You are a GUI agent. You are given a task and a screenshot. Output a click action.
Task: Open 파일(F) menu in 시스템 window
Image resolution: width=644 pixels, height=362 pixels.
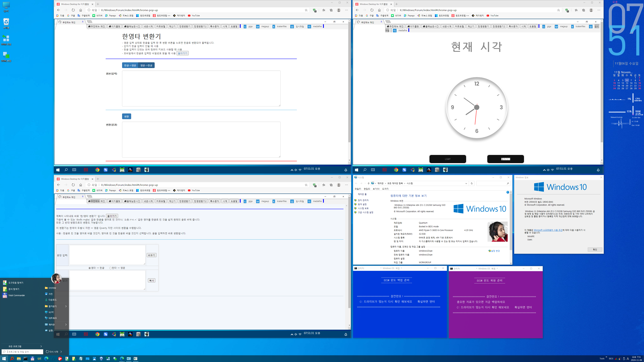point(358,189)
